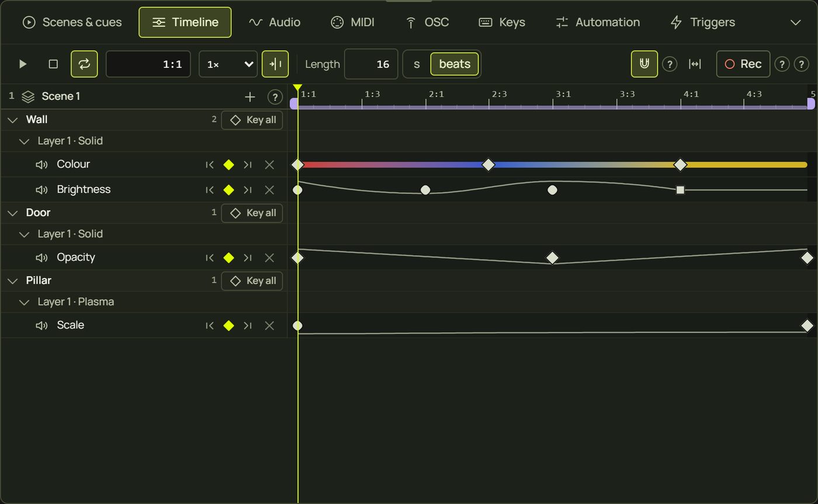Select the Opacity keyframe at beat 3:1
This screenshot has height=504, width=818.
pos(552,258)
